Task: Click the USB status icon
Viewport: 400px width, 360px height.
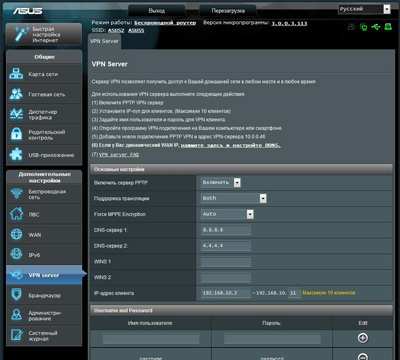Action: tap(376, 27)
